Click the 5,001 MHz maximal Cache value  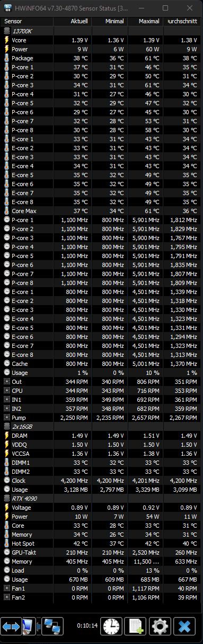pyautogui.click(x=146, y=364)
